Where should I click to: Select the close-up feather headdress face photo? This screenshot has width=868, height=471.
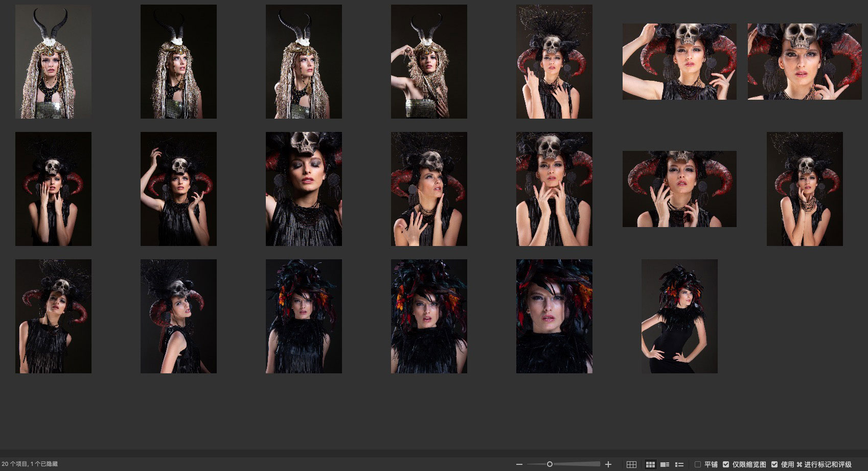pos(554,316)
